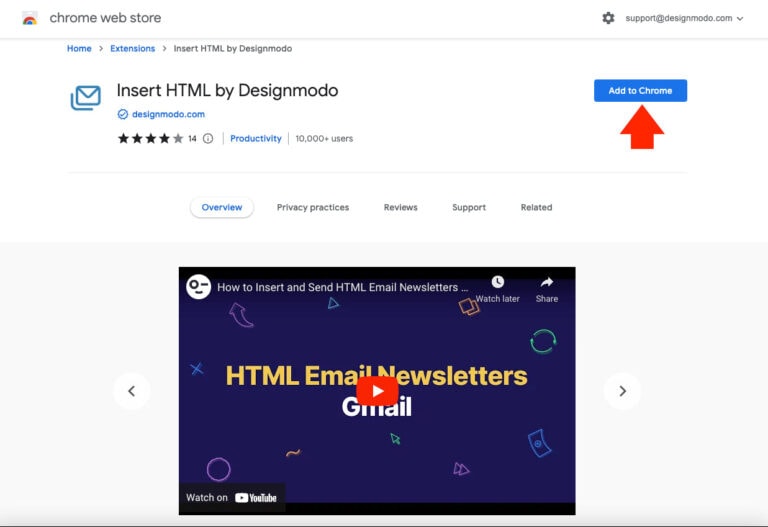Image resolution: width=768 pixels, height=527 pixels.
Task: Click the Insert HTML envelope extension icon
Action: 86,98
